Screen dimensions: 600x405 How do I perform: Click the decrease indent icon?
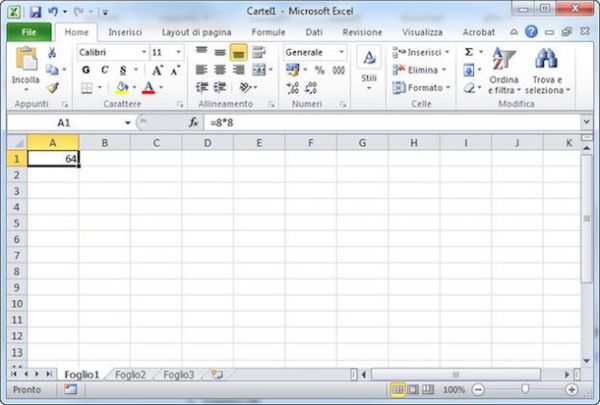[x=202, y=88]
